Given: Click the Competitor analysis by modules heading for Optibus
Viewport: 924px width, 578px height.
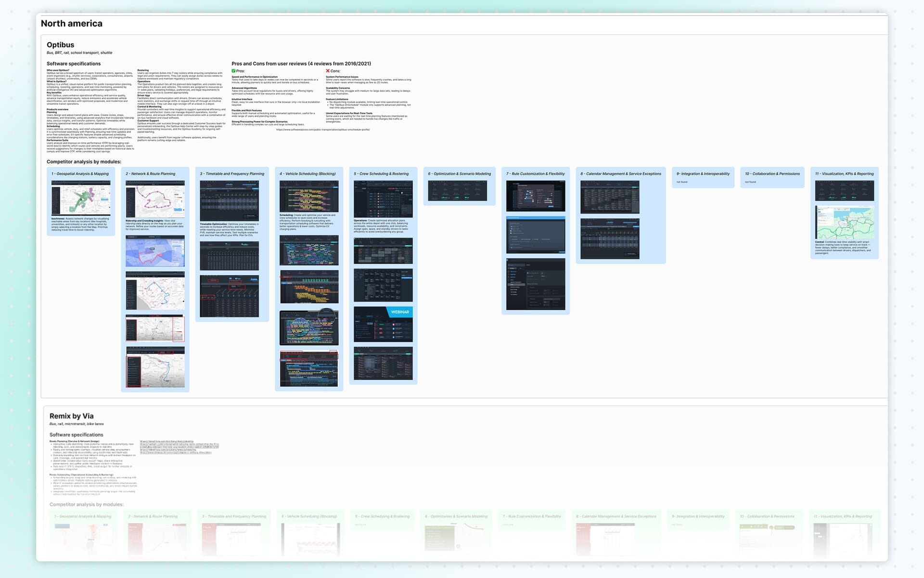Looking at the screenshot, I should pyautogui.click(x=84, y=162).
